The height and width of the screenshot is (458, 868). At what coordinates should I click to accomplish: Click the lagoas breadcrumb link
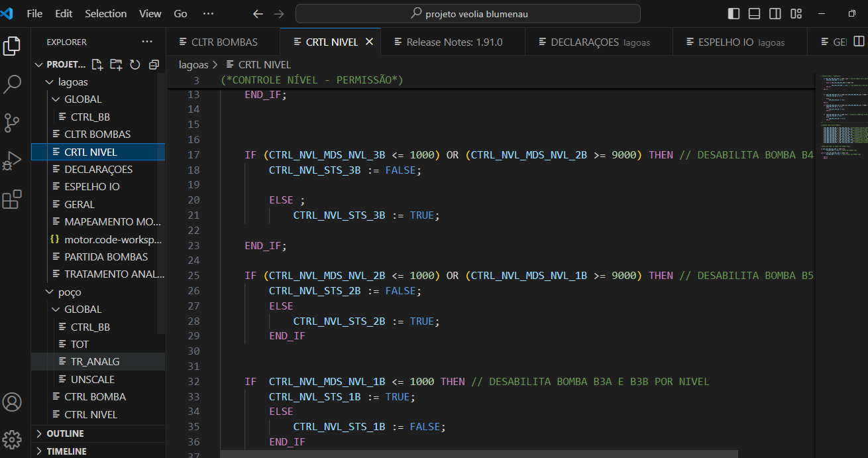(193, 64)
